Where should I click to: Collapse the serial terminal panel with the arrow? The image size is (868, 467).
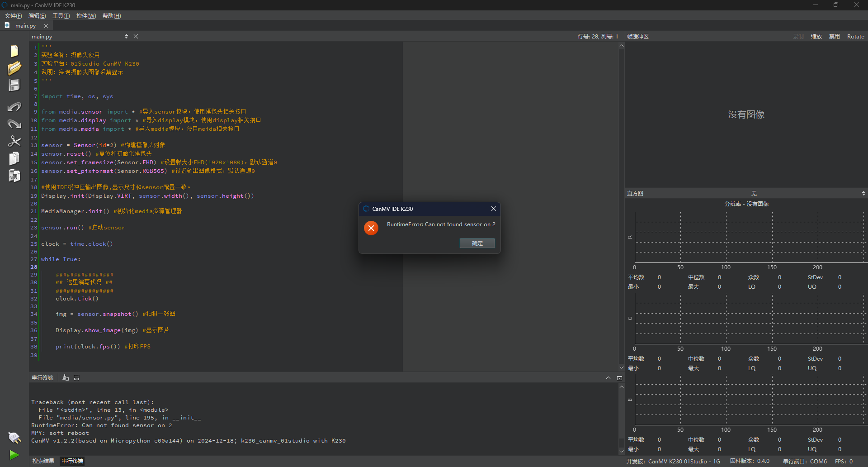click(608, 378)
